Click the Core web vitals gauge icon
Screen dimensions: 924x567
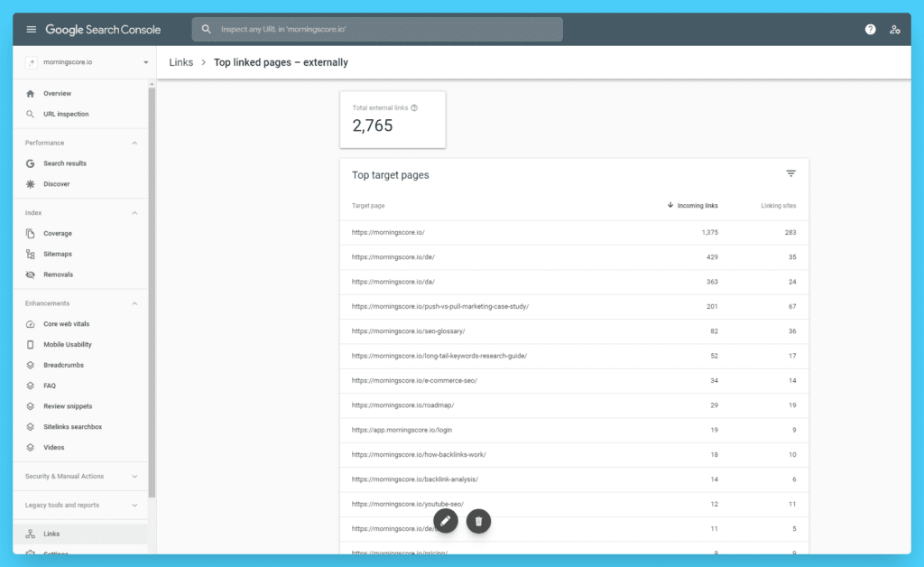pyautogui.click(x=30, y=324)
